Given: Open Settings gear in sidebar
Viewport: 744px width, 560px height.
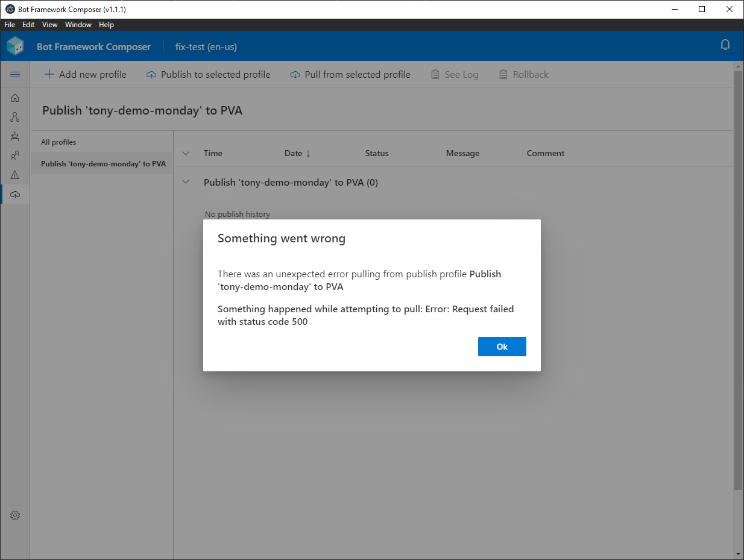Looking at the screenshot, I should (x=15, y=515).
